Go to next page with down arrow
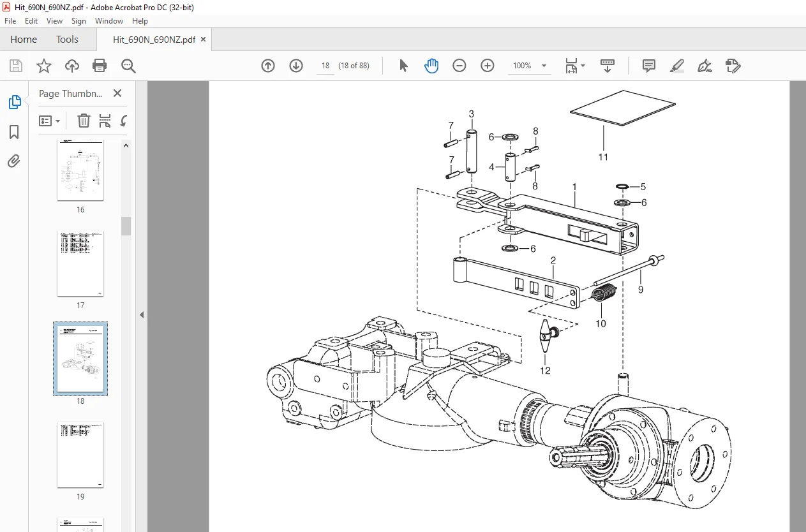 (x=296, y=66)
